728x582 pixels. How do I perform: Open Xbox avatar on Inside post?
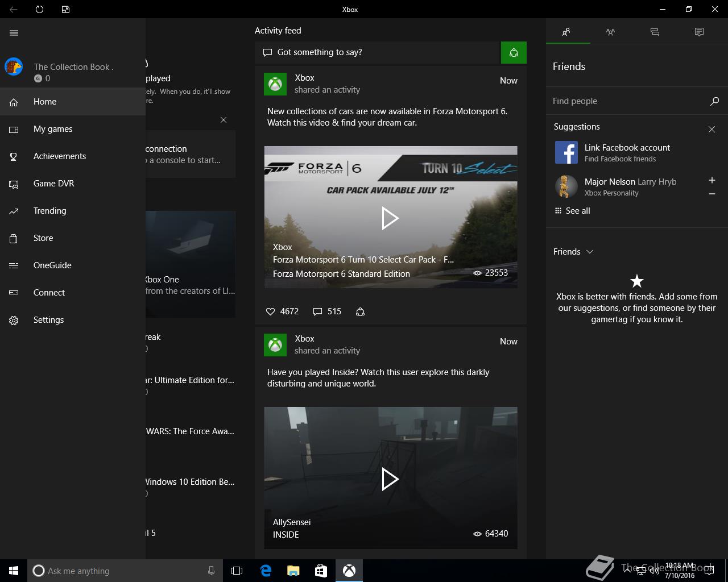click(x=275, y=345)
